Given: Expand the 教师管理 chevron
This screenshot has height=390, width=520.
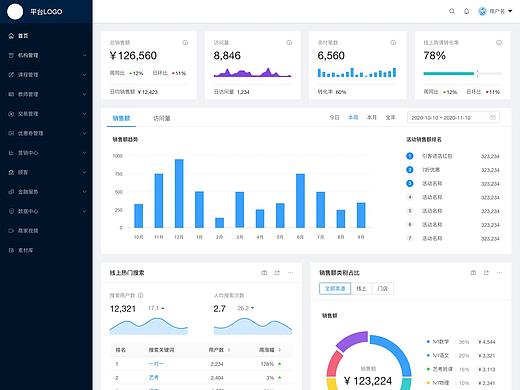Looking at the screenshot, I should click(x=84, y=94).
